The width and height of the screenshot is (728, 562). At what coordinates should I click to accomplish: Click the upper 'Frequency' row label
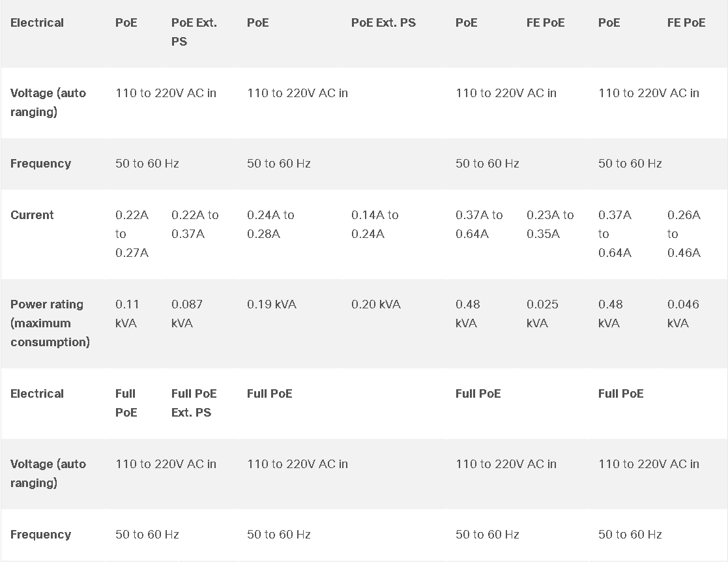pos(40,164)
